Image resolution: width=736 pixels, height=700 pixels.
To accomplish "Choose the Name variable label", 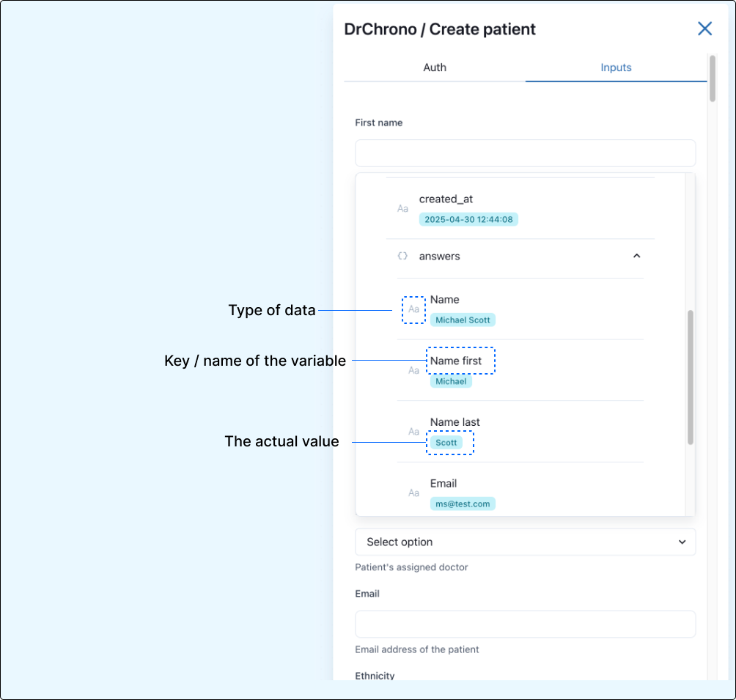I will coord(444,300).
